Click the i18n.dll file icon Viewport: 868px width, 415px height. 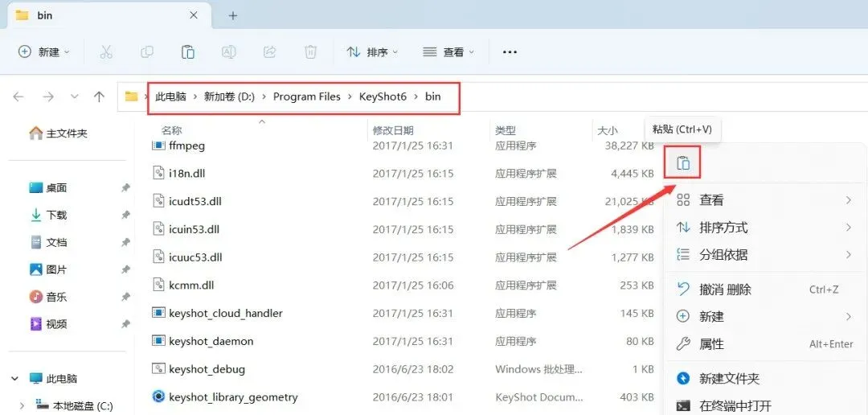point(158,173)
